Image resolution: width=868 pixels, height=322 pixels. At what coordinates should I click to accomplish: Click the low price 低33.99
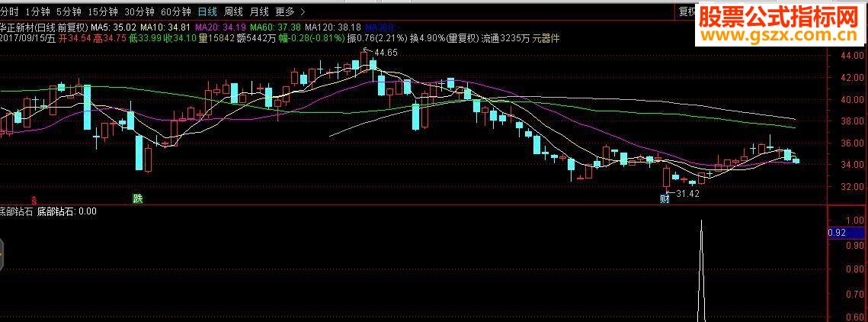pos(144,39)
